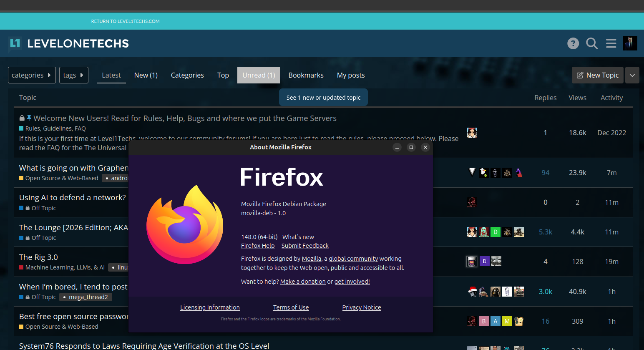644x350 pixels.
Task: Click the user profile avatar in header
Action: (x=630, y=43)
